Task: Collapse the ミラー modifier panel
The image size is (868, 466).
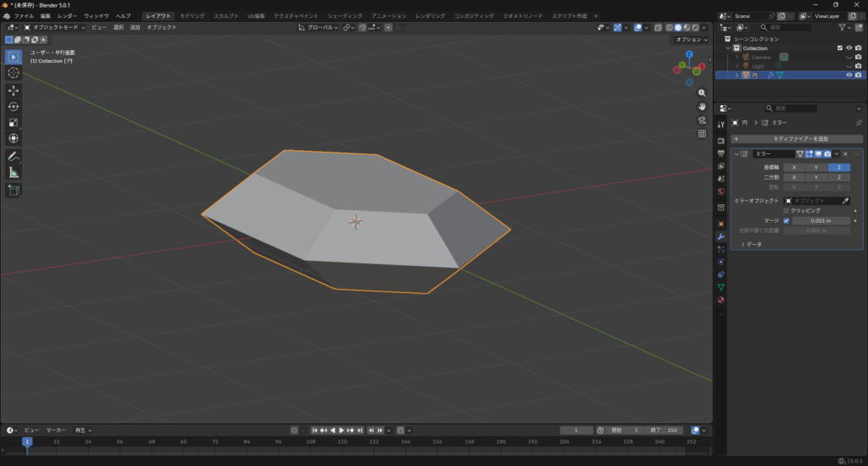Action: tap(737, 154)
